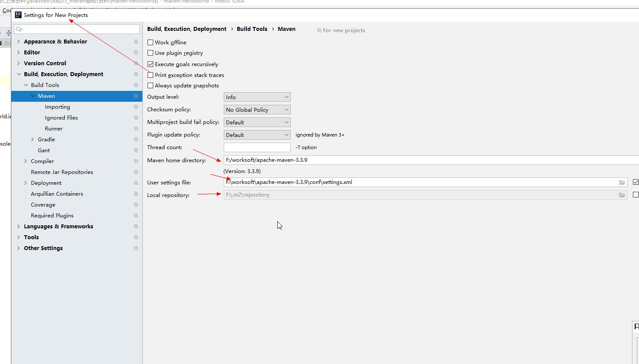This screenshot has height=364, width=639.
Task: Click the project-scope icon on the Ignored Files row
Action: click(136, 118)
